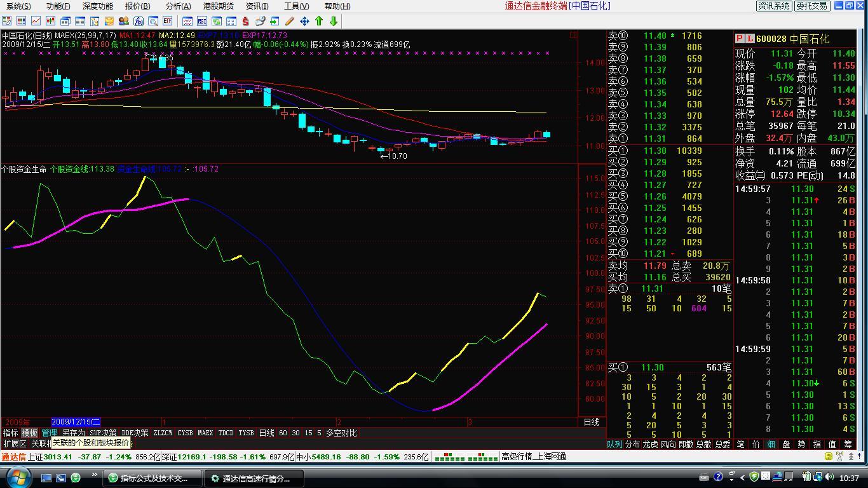This screenshot has height=488, width=868.
Task: Select the 筹 tab in tick panel
Action: [847, 444]
